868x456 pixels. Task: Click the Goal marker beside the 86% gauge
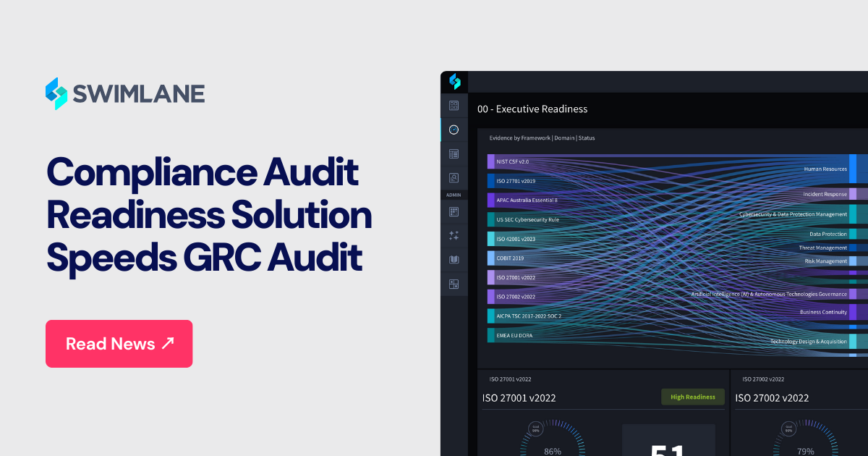(x=536, y=428)
